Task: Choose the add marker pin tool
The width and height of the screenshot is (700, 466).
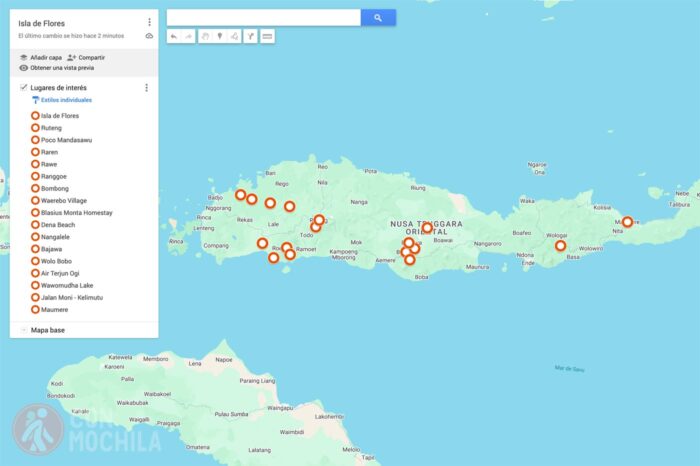Action: tap(220, 37)
